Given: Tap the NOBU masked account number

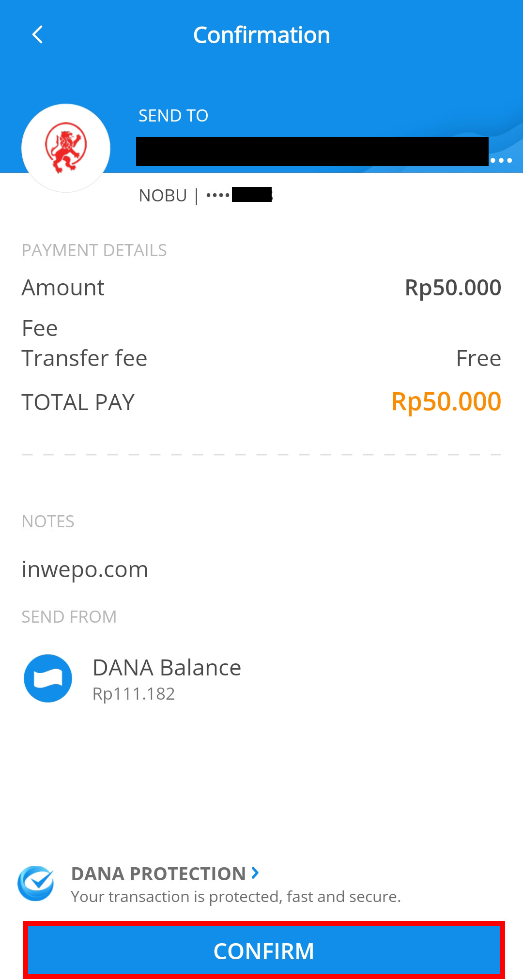Looking at the screenshot, I should (239, 195).
